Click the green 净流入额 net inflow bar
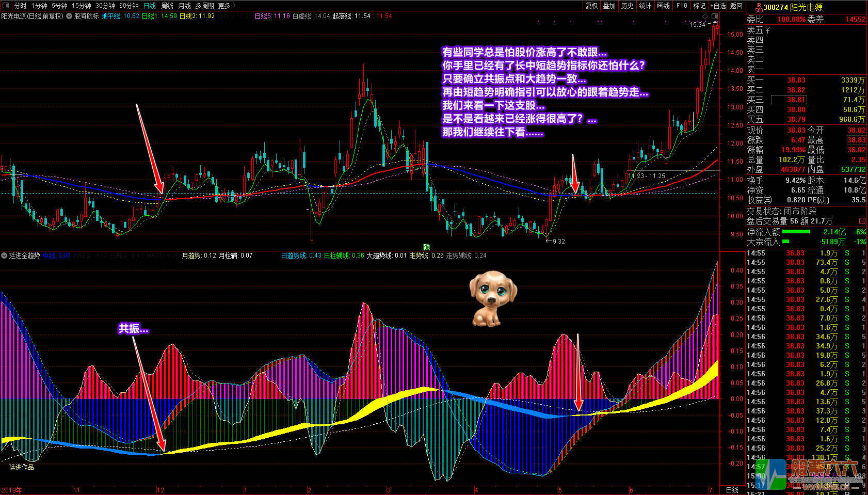The height and width of the screenshot is (495, 868). (796, 232)
